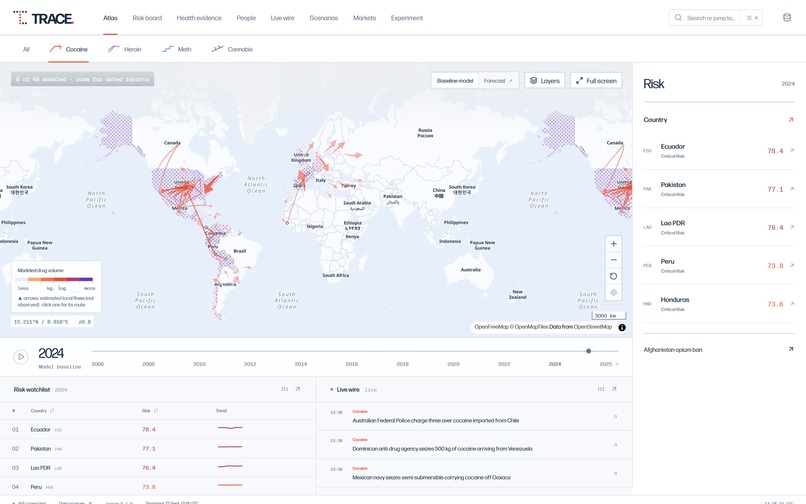Click the '8 of 49 modeled' map banner
The height and width of the screenshot is (504, 806).
(82, 79)
